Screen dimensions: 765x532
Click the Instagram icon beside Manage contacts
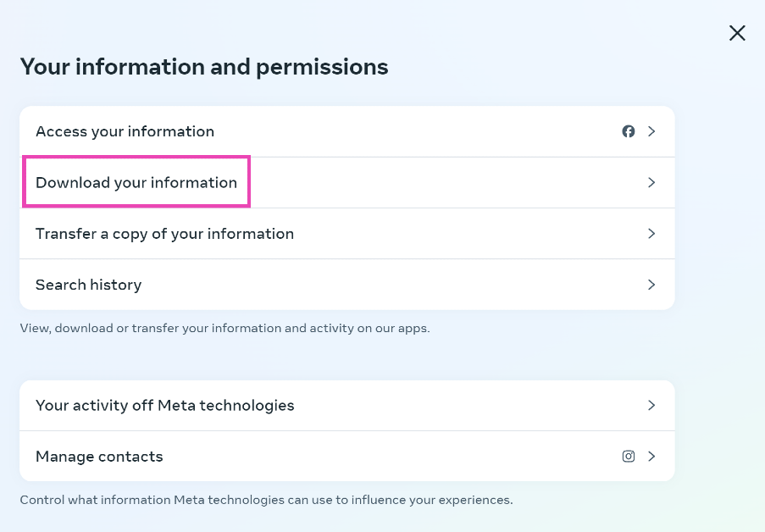629,456
